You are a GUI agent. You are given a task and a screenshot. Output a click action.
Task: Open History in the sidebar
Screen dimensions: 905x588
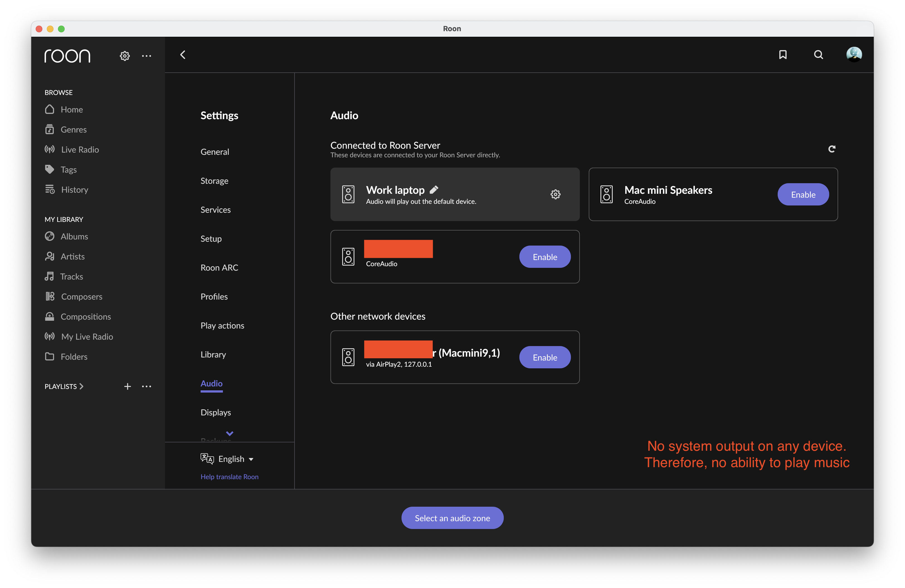tap(67, 190)
